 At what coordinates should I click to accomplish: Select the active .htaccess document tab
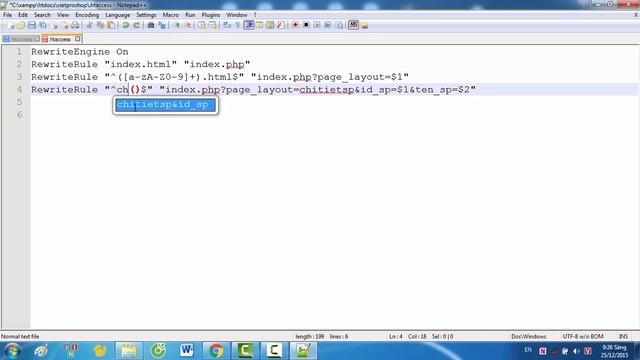pyautogui.click(x=60, y=39)
